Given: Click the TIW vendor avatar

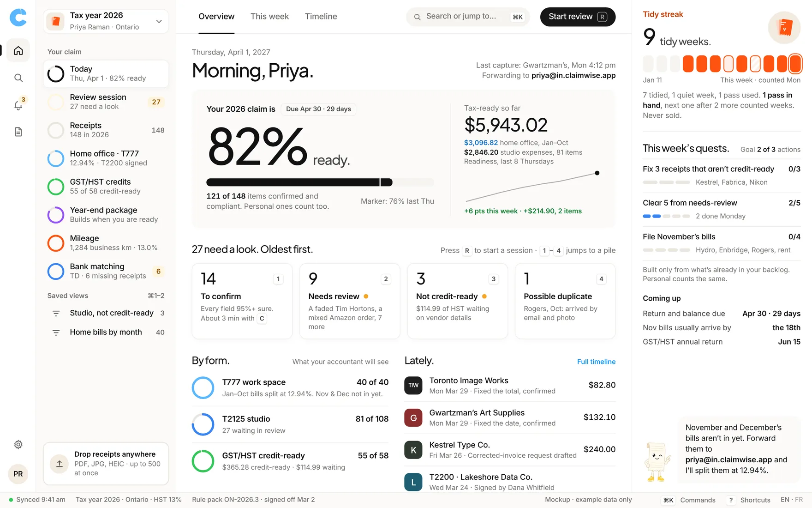Looking at the screenshot, I should coord(413,385).
